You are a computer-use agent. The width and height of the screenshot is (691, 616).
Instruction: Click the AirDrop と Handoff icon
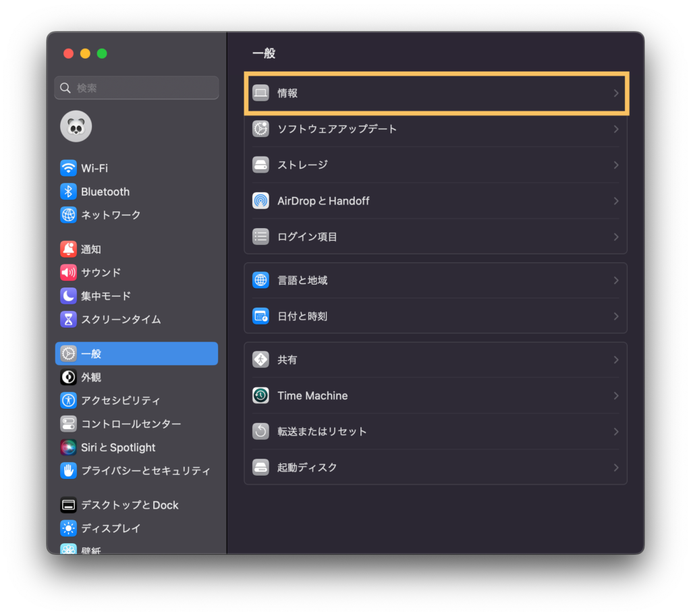260,201
